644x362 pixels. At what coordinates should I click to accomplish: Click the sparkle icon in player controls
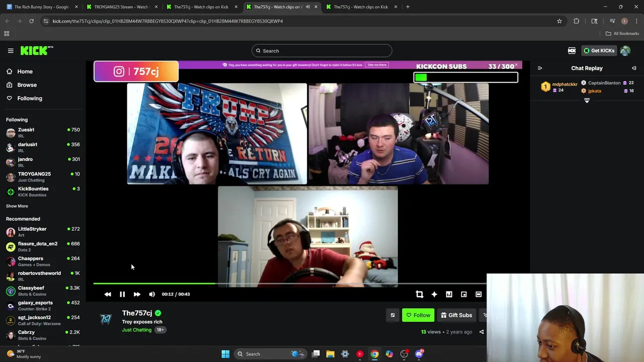click(x=434, y=294)
